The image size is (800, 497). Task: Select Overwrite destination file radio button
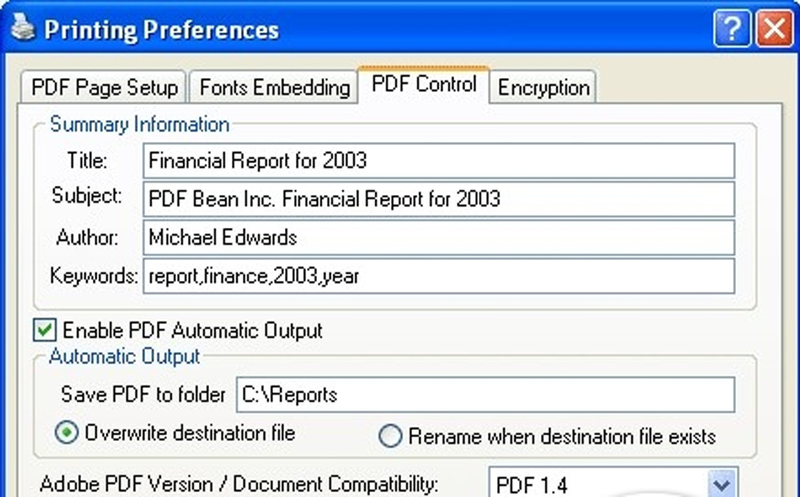coord(66,433)
